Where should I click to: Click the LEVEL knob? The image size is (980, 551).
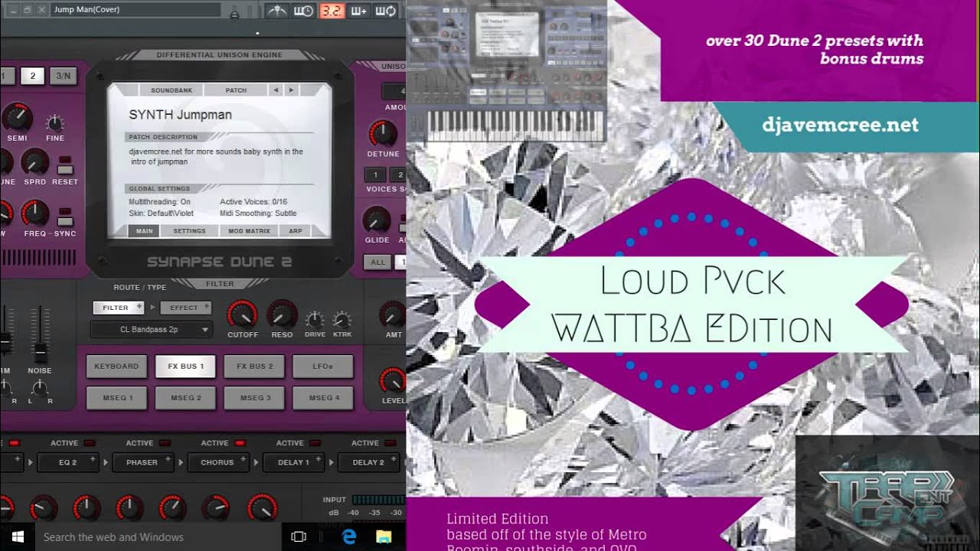(x=394, y=380)
